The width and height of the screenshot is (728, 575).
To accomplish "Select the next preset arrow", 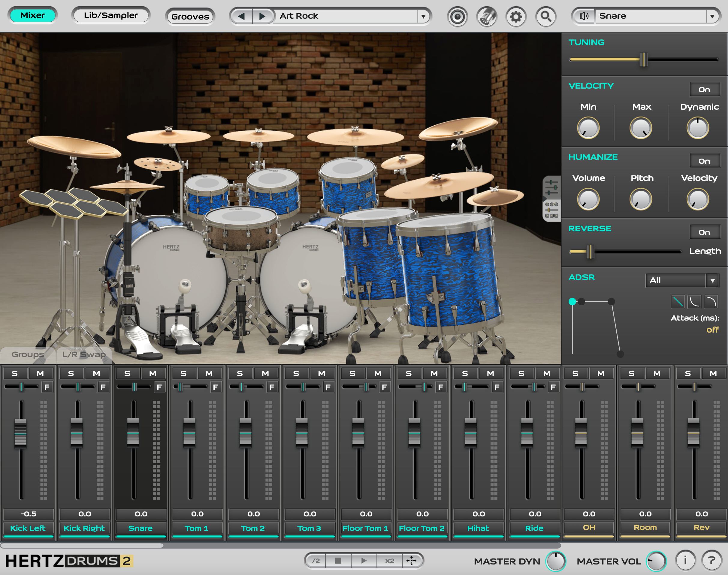I will click(262, 16).
